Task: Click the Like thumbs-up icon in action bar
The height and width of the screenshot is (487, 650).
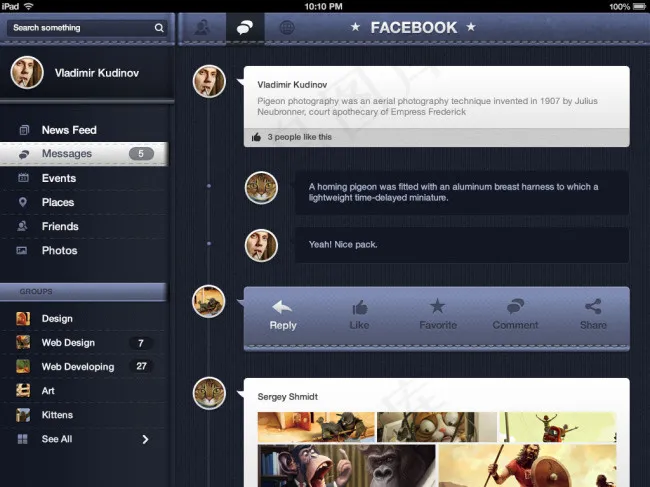Action: (x=359, y=308)
